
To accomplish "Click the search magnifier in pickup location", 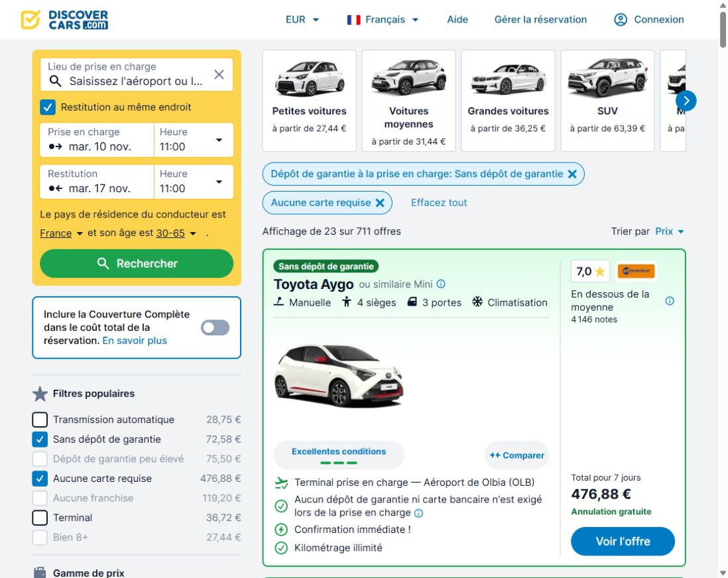I will pos(55,82).
